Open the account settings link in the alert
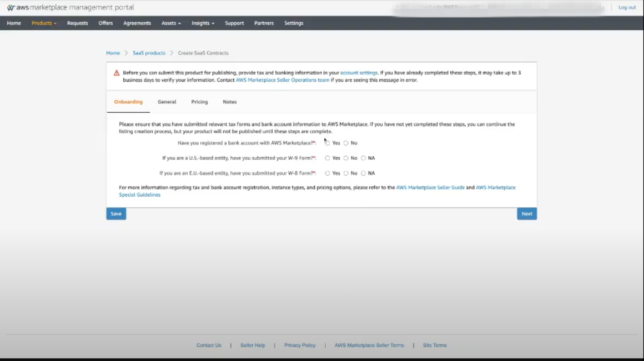Viewport: 644px width, 361px height. tap(359, 73)
